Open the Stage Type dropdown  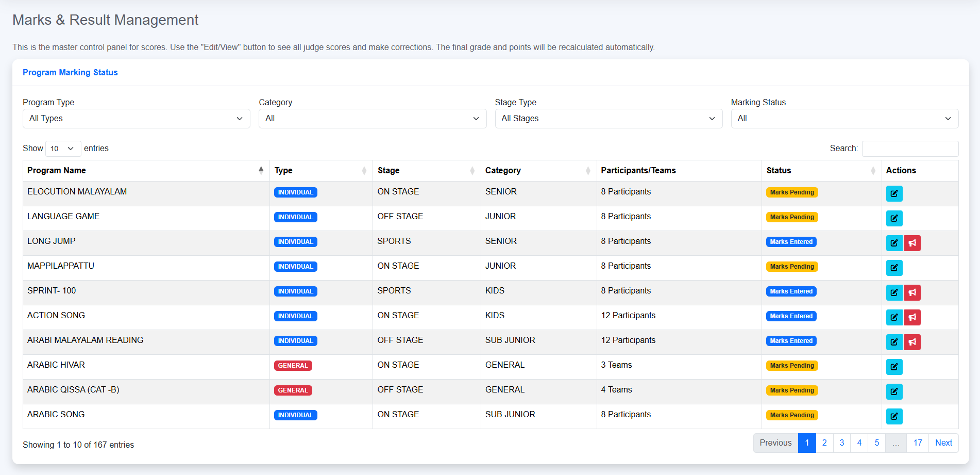[608, 119]
